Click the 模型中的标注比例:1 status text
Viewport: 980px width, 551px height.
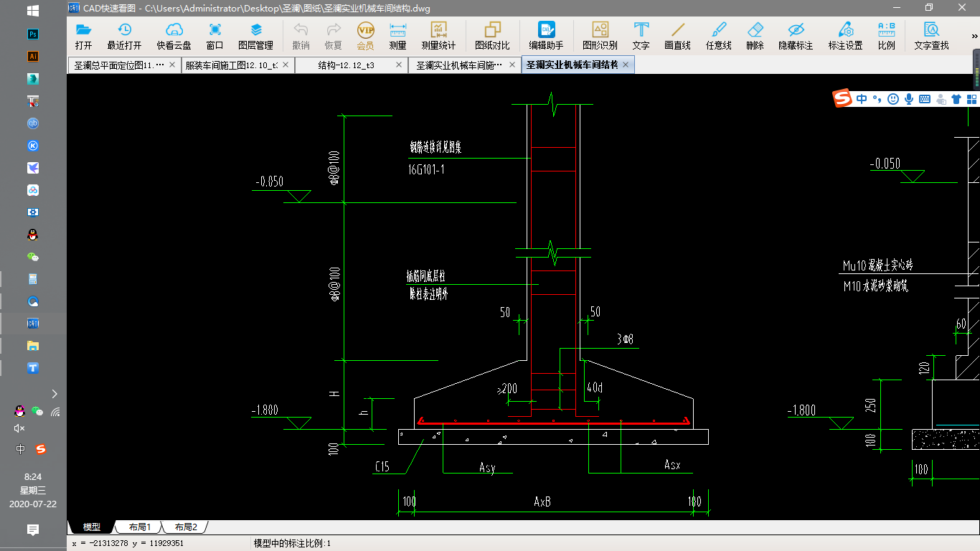point(292,543)
